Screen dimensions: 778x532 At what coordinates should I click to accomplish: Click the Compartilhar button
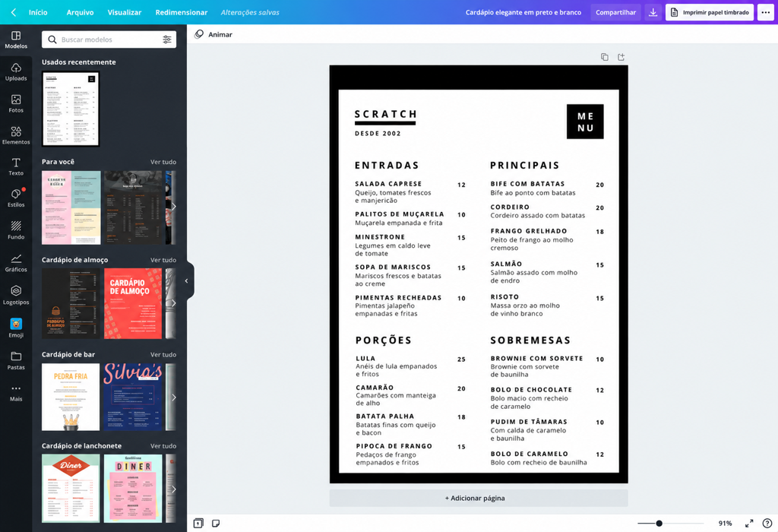click(x=615, y=12)
